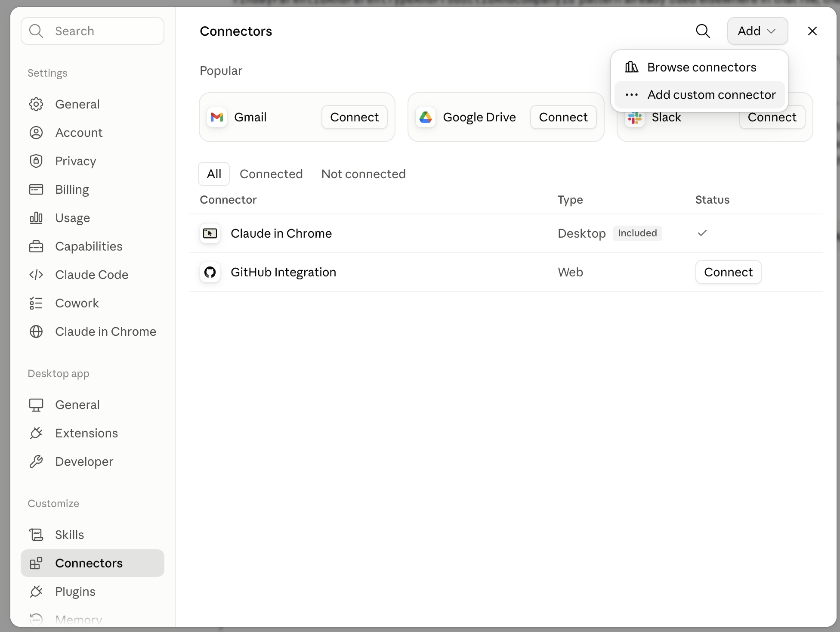Open the Claude in Chrome connector row
Screen dimensions: 840x632
click(506, 233)
